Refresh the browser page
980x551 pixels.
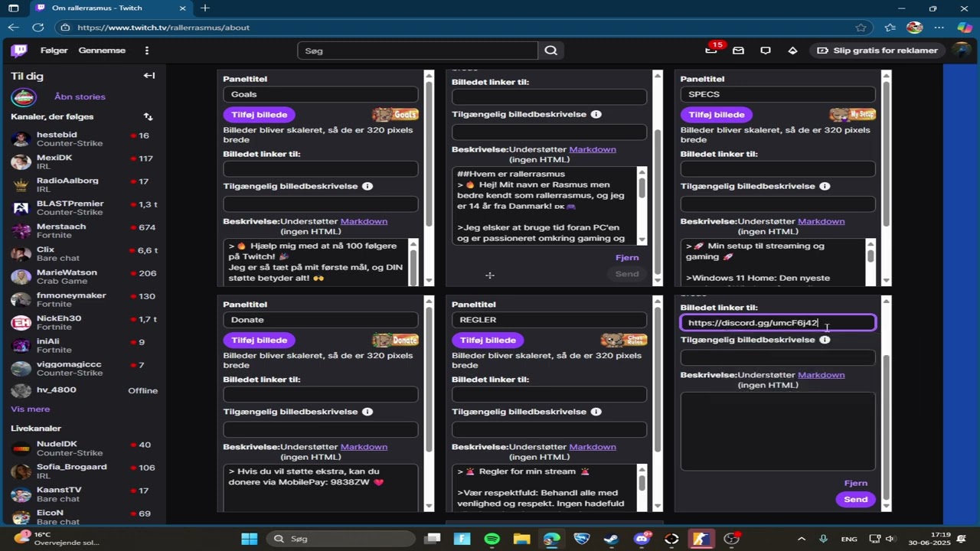click(x=38, y=28)
